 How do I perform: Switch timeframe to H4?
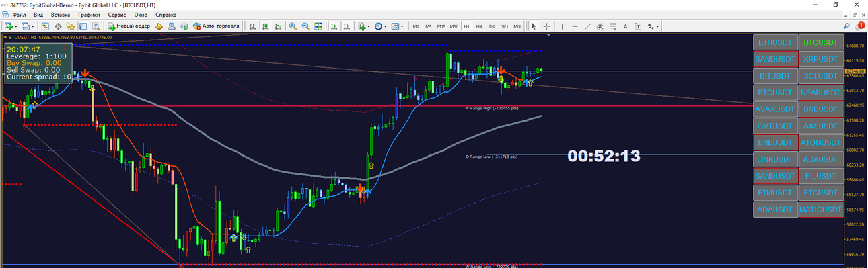click(x=479, y=26)
